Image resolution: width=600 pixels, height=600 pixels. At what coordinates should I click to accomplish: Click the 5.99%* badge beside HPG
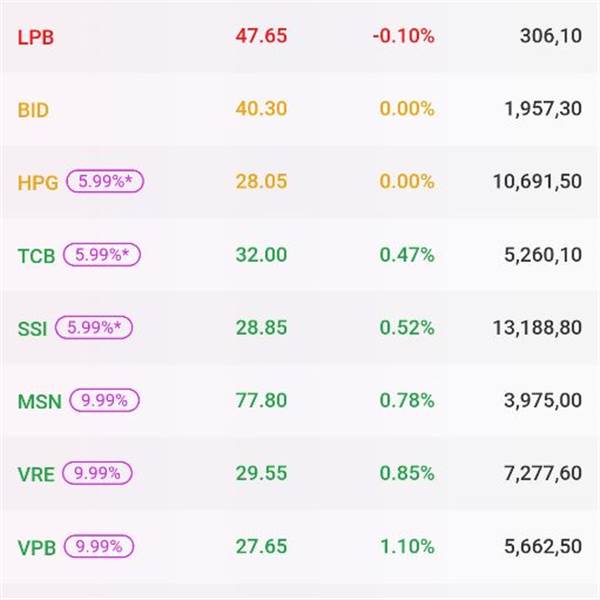click(x=105, y=181)
